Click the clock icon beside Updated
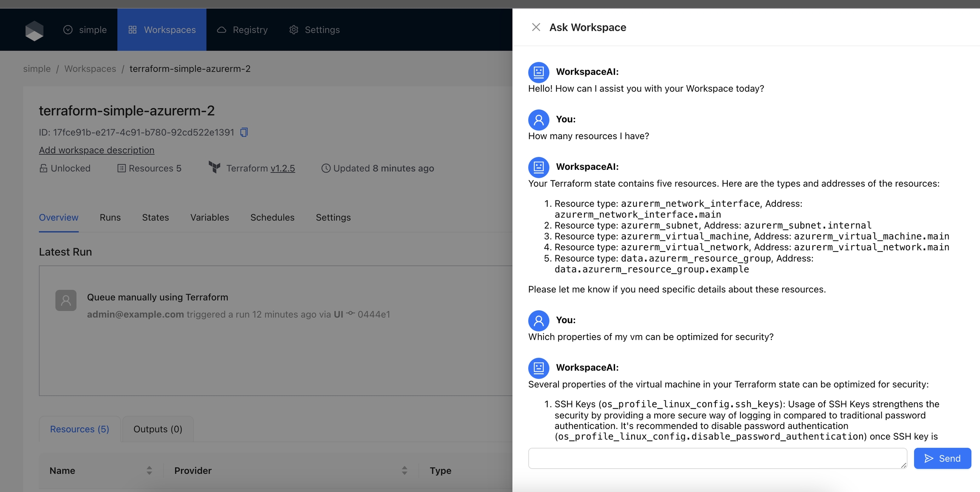This screenshot has width=980, height=492. pyautogui.click(x=326, y=169)
